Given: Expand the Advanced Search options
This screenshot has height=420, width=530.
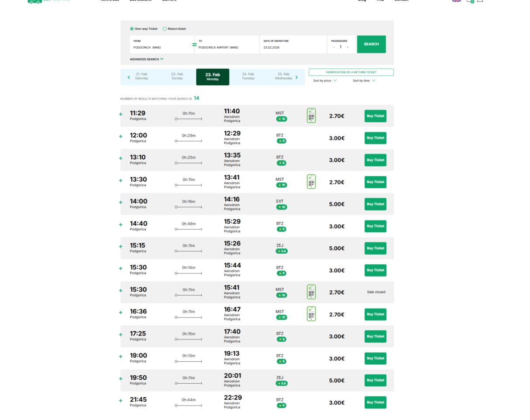Looking at the screenshot, I should (x=146, y=59).
